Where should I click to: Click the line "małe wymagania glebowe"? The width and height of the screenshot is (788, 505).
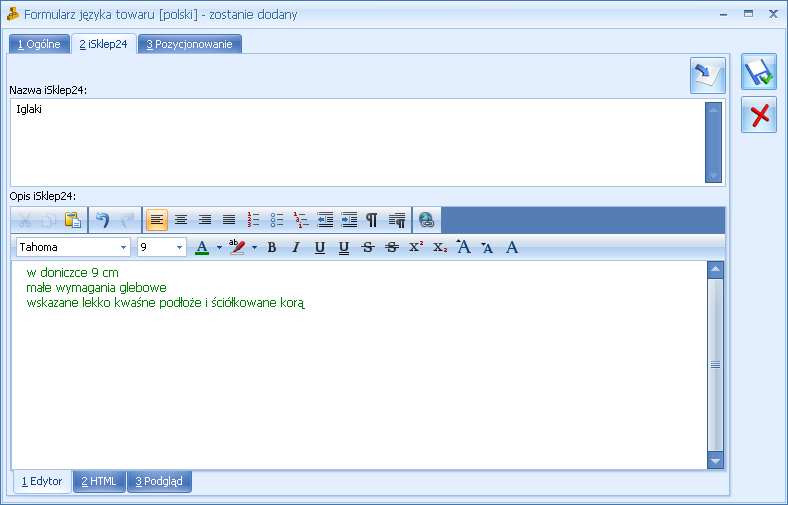point(96,288)
